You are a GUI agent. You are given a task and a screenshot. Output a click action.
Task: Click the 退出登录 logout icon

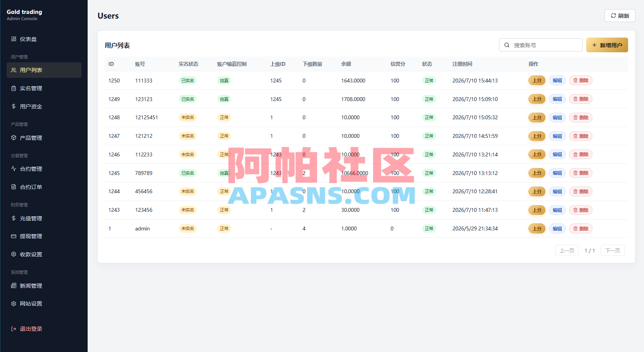(14, 329)
